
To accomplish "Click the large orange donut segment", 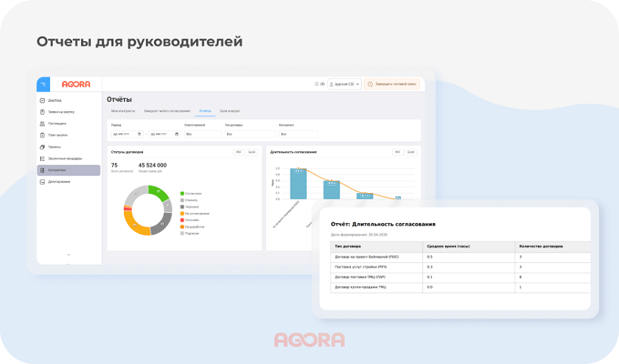I will point(136,224).
